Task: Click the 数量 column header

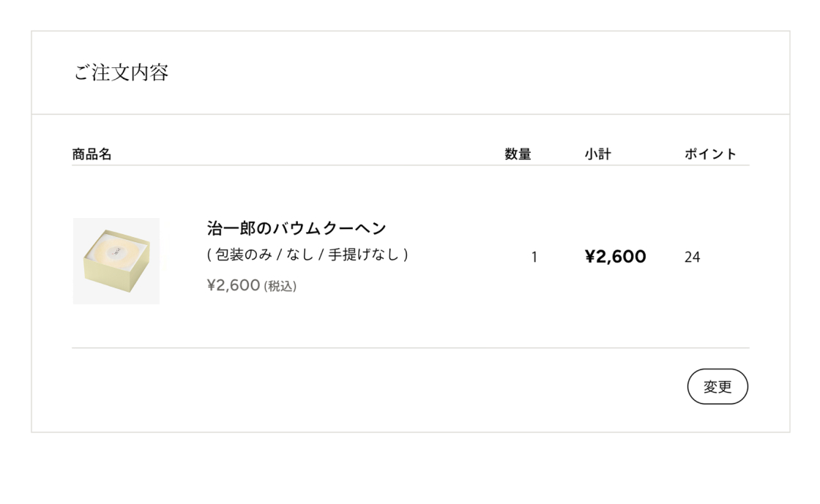Action: pos(517,154)
